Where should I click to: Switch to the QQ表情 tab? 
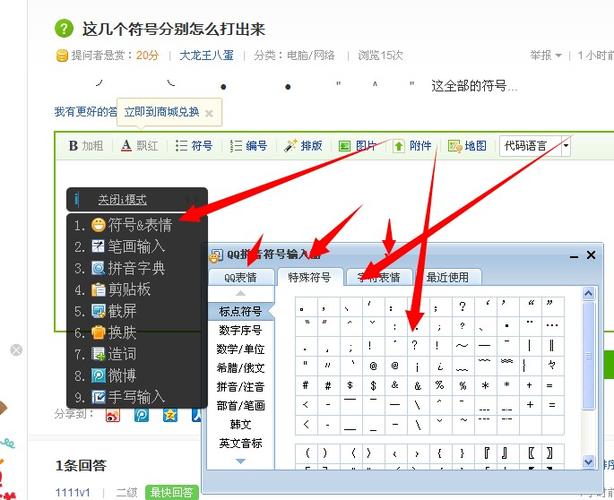coord(240,278)
